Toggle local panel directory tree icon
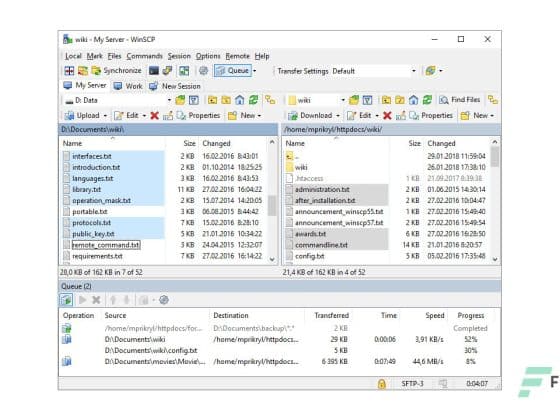Image resolution: width=560 pixels, height=420 pixels. point(270,100)
